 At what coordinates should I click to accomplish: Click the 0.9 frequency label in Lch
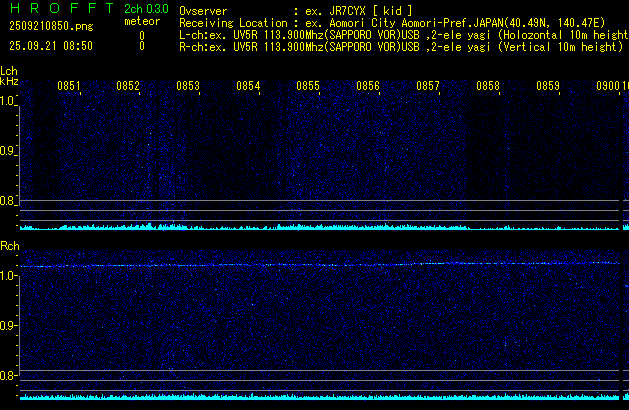coord(9,151)
